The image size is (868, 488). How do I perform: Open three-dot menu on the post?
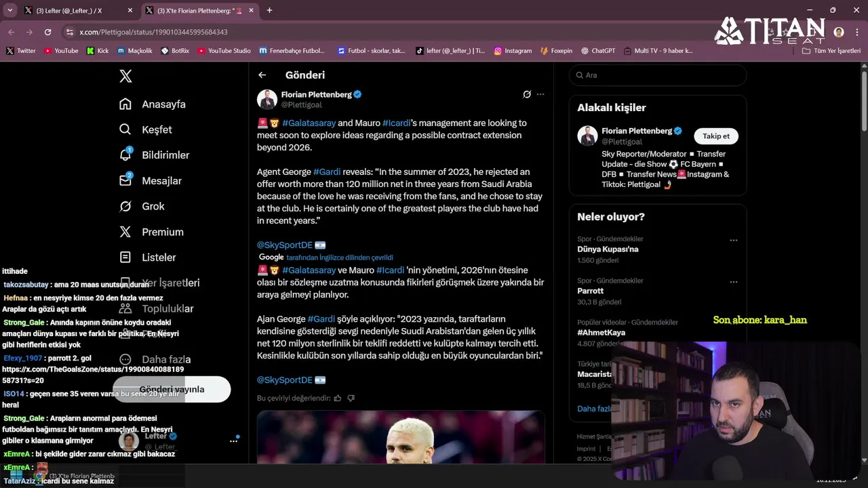540,94
